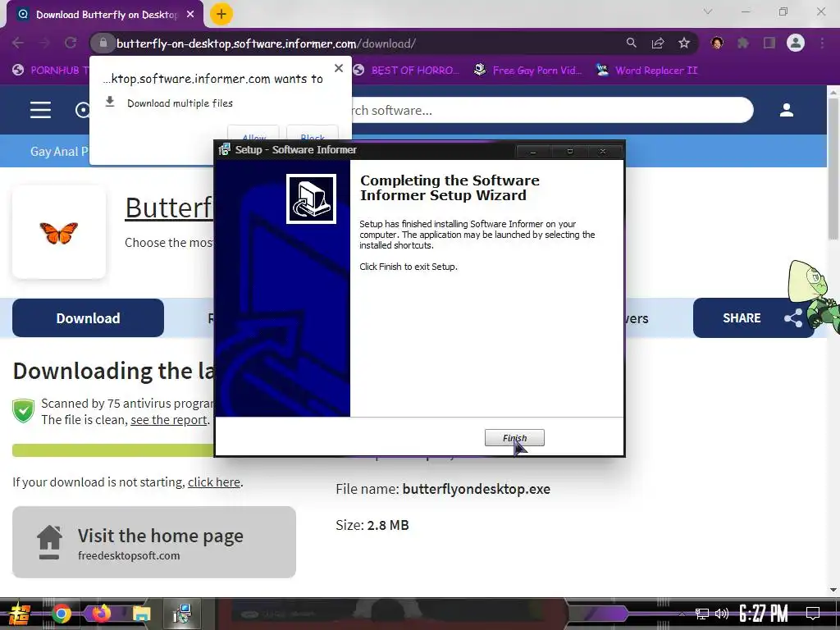This screenshot has width=840, height=630.
Task: Click the butterfly app thumbnail
Action: pos(59,232)
